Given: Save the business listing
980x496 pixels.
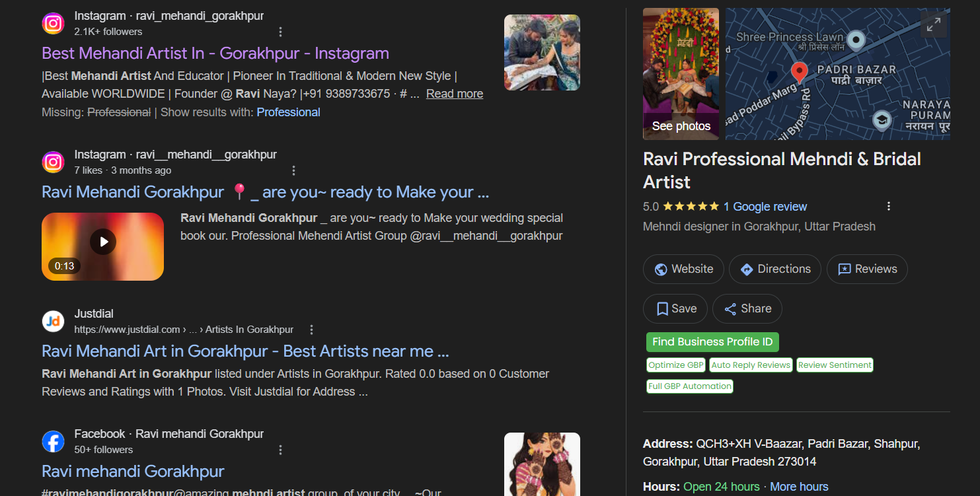Looking at the screenshot, I should coord(675,308).
